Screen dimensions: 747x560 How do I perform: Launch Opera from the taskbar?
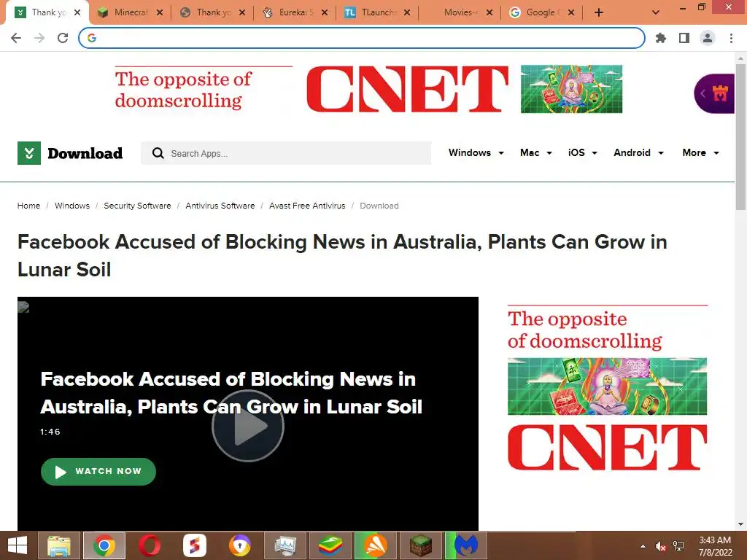(149, 545)
